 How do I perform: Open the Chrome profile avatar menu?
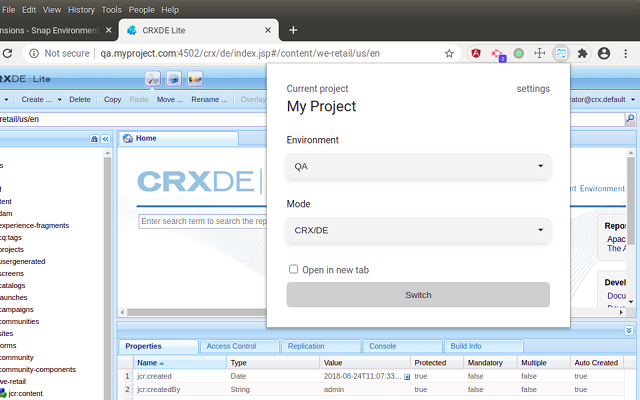click(604, 53)
